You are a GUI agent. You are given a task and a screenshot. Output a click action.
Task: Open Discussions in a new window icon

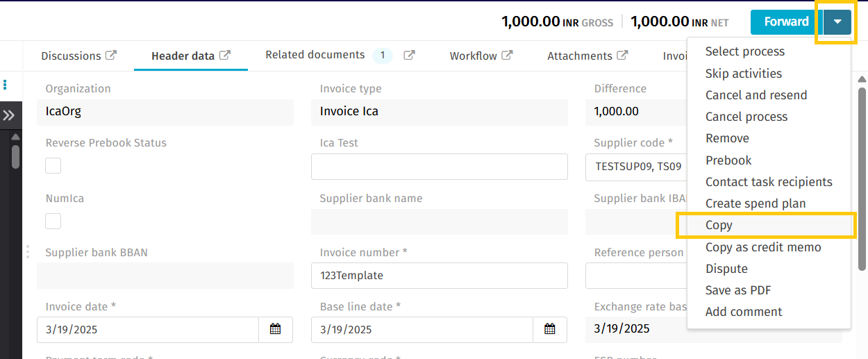111,56
